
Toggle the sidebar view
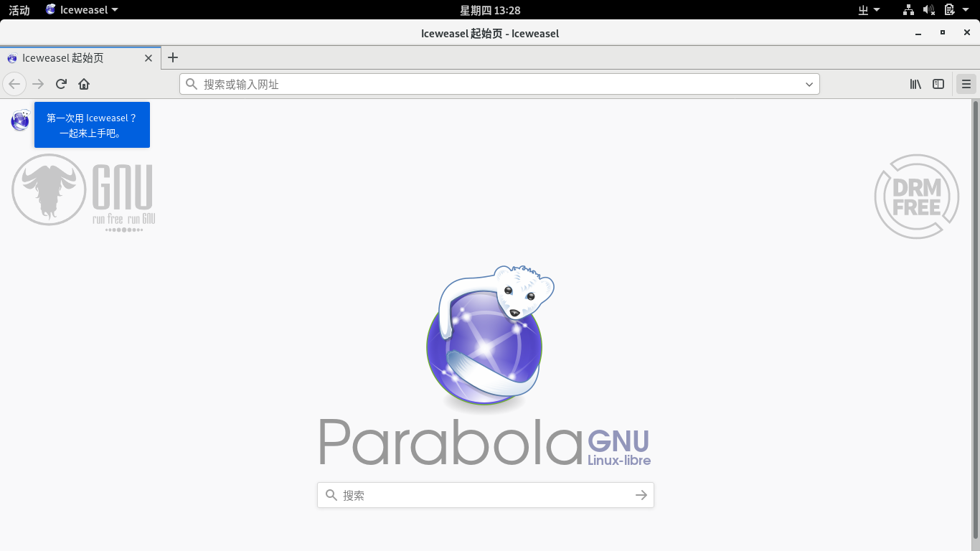pos(938,84)
